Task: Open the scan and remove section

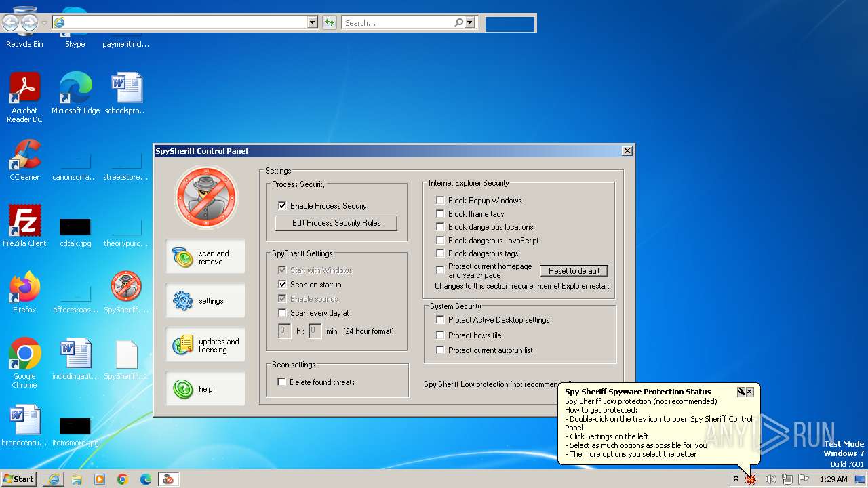Action: tap(205, 257)
